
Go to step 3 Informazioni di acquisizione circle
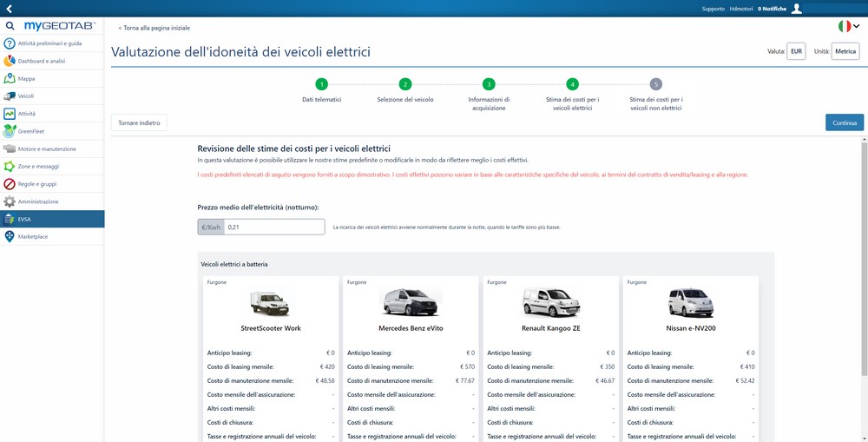(488, 84)
